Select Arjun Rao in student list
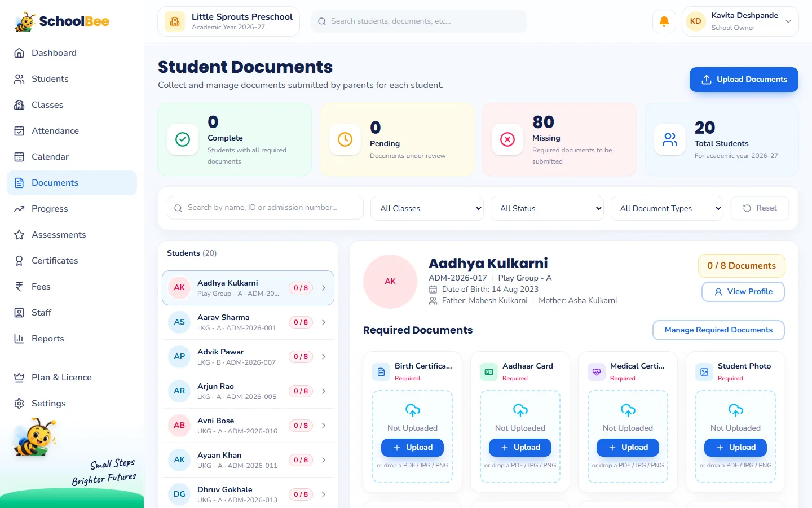This screenshot has height=508, width=812. click(248, 391)
